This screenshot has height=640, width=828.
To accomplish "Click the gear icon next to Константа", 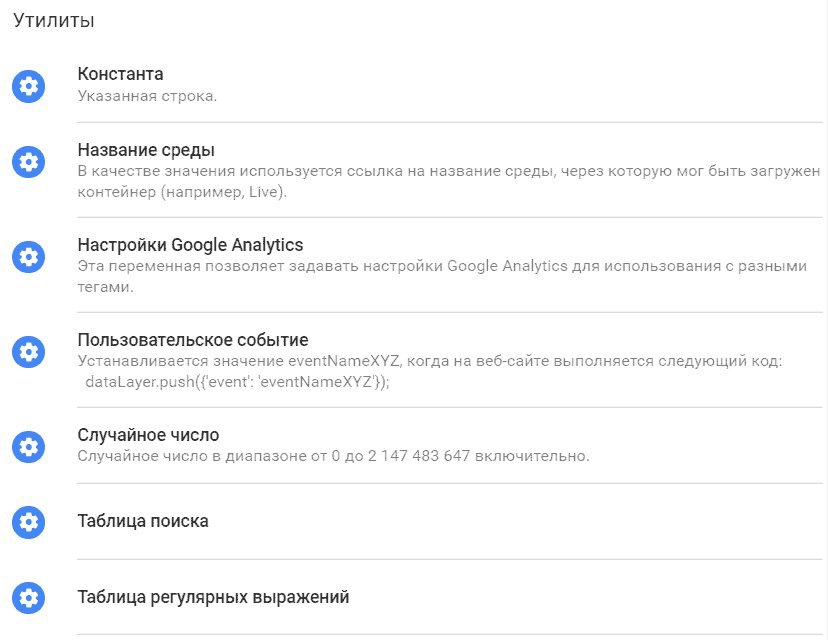I will pos(29,86).
